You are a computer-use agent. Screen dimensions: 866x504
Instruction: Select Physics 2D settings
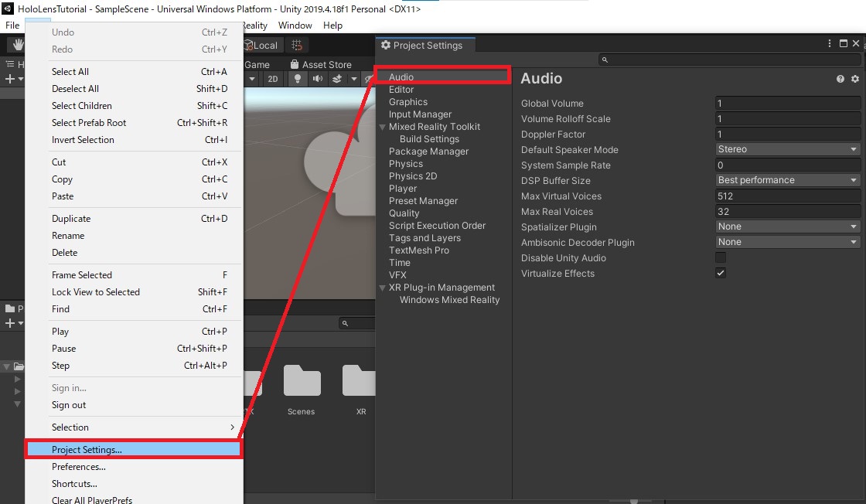click(413, 176)
